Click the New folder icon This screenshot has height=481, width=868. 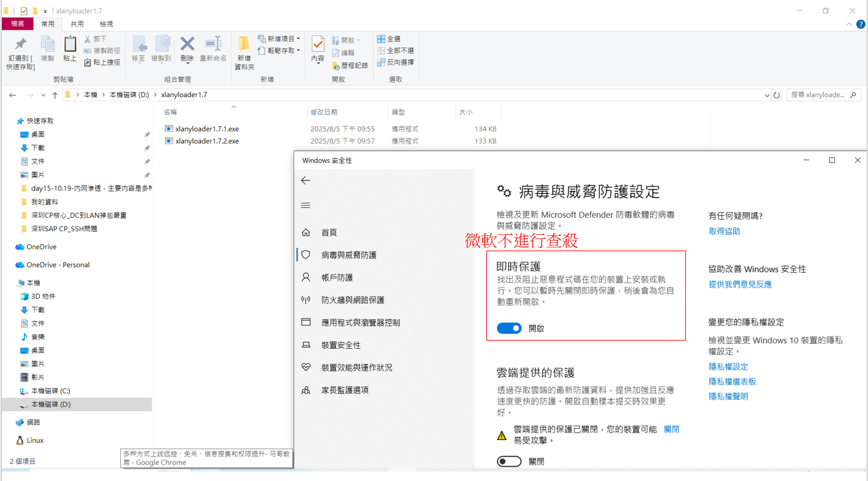tap(244, 43)
